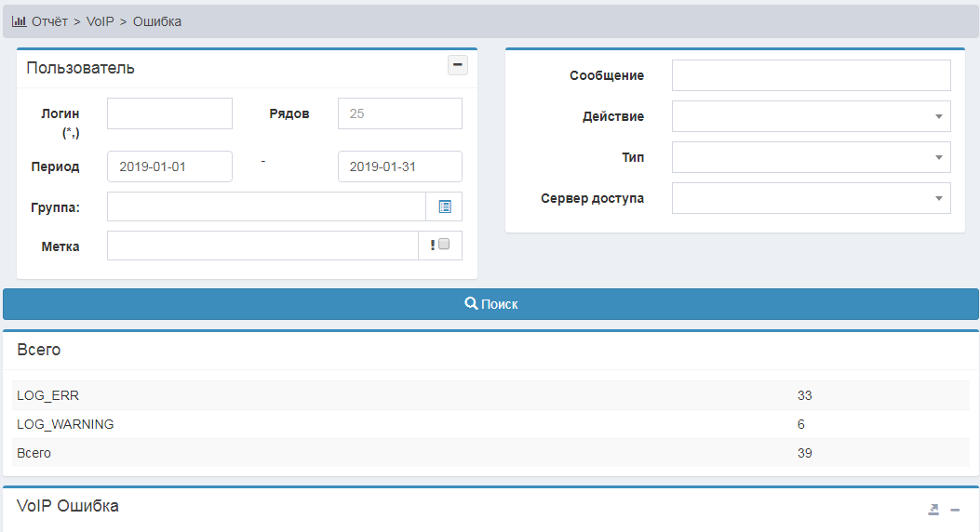Click VoIP in the breadcrumb

(x=100, y=21)
